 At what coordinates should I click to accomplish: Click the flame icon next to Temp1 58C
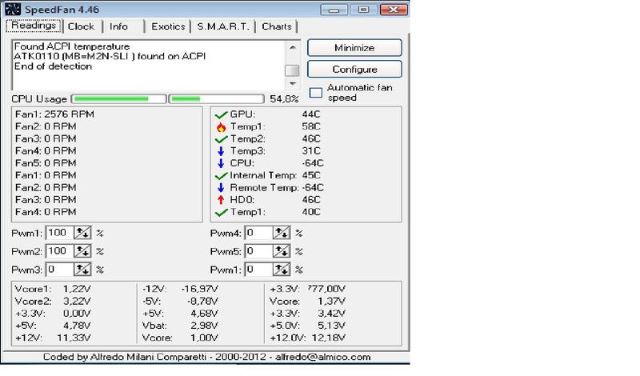click(221, 127)
